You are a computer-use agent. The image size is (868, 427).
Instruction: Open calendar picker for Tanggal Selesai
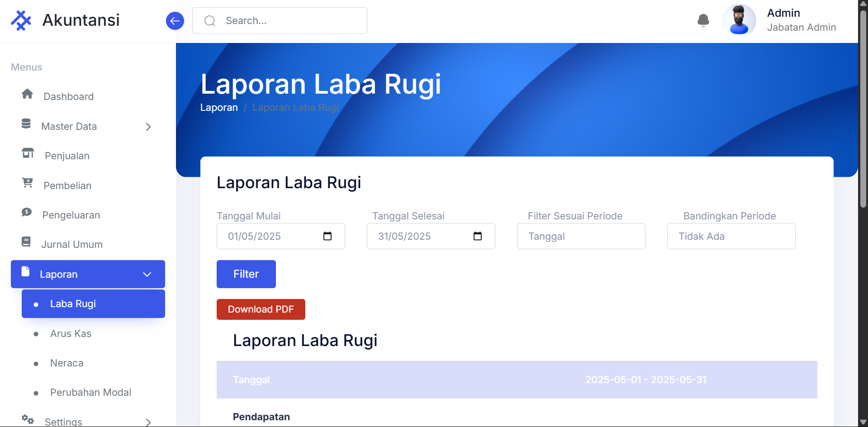coord(477,236)
